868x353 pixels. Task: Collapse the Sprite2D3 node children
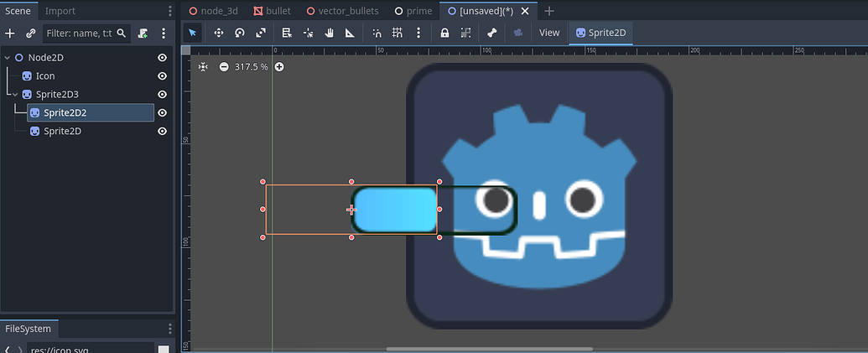pos(15,95)
